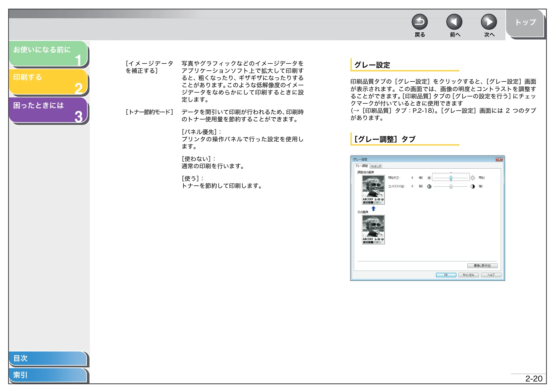Image resolution: width=555 pixels, height=392 pixels.
Task: Go to the next page with 次へ
Action: [x=489, y=22]
